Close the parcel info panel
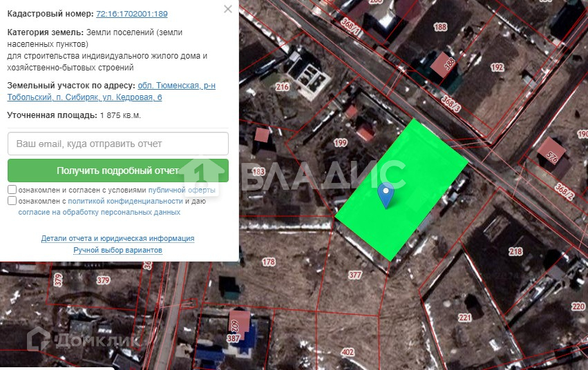 click(227, 9)
